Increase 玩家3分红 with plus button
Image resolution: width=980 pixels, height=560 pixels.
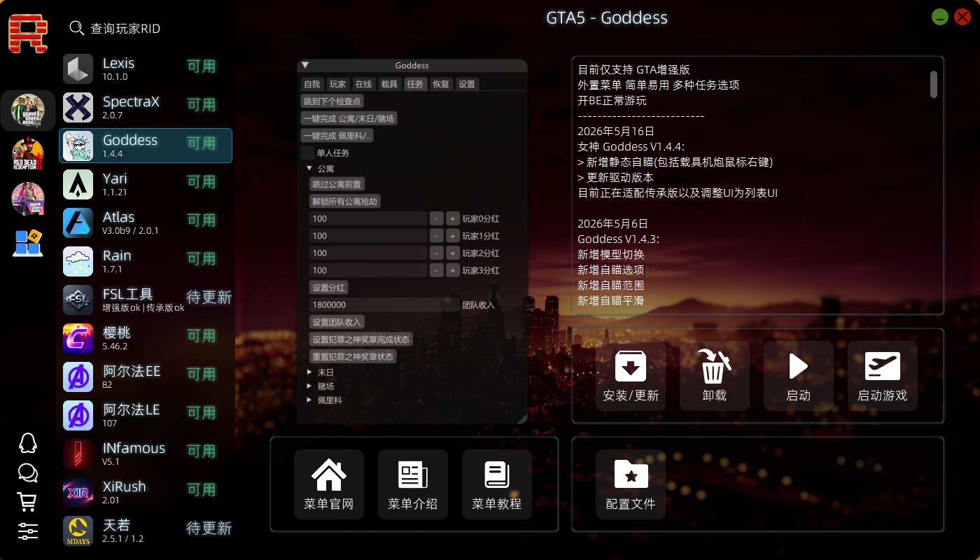click(453, 270)
